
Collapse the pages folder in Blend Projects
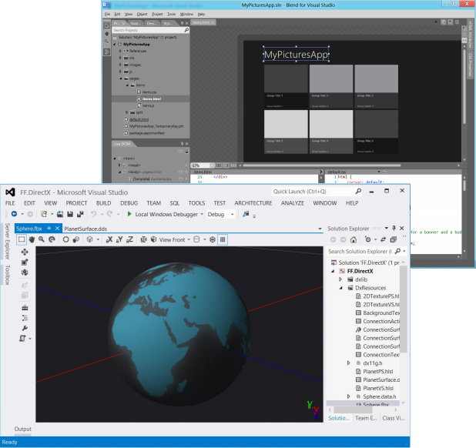click(120, 79)
